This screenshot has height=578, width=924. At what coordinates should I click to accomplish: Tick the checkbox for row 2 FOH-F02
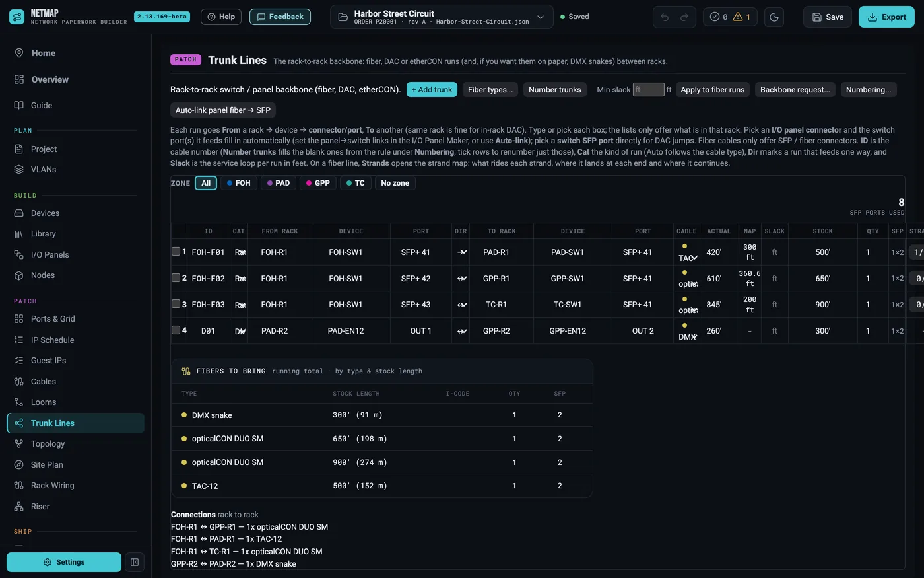point(176,278)
